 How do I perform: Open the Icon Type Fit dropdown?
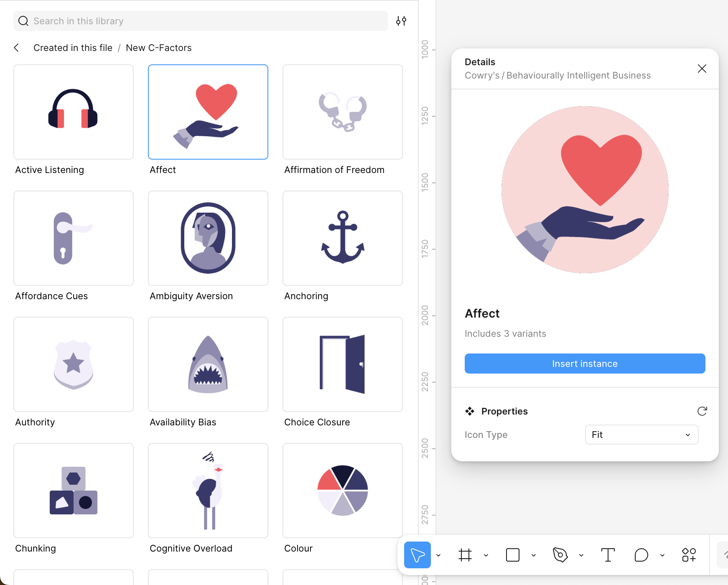[x=641, y=435]
